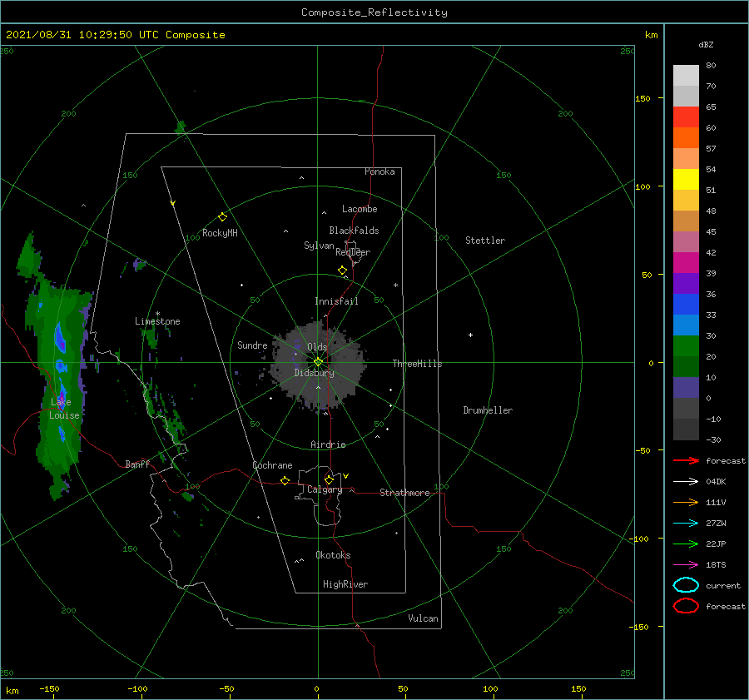Click the Sylvan label
This screenshot has width=749, height=700.
[319, 246]
